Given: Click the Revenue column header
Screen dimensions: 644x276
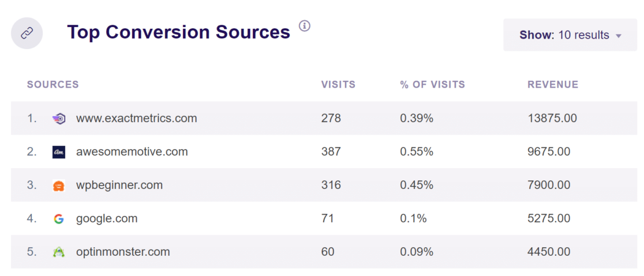Looking at the screenshot, I should click(x=552, y=85).
